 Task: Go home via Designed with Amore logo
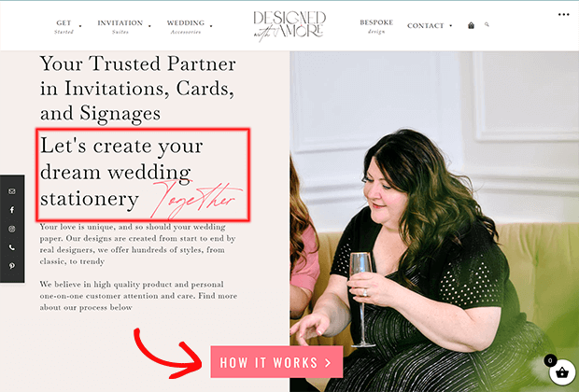[289, 25]
